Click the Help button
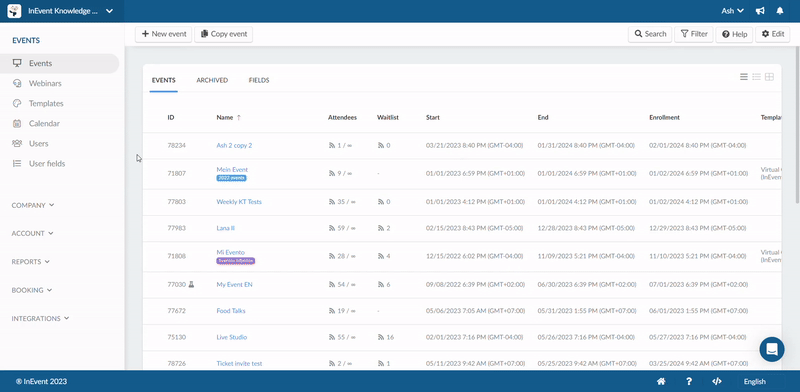Image resolution: width=800 pixels, height=392 pixels. 734,34
